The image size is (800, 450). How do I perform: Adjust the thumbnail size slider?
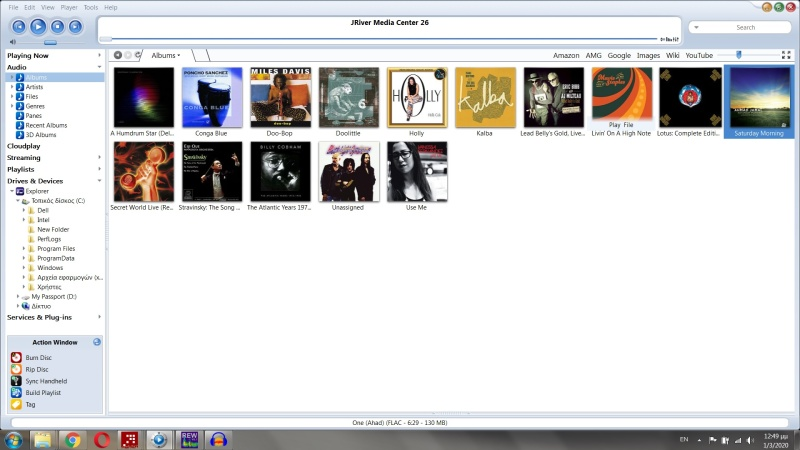(x=739, y=55)
